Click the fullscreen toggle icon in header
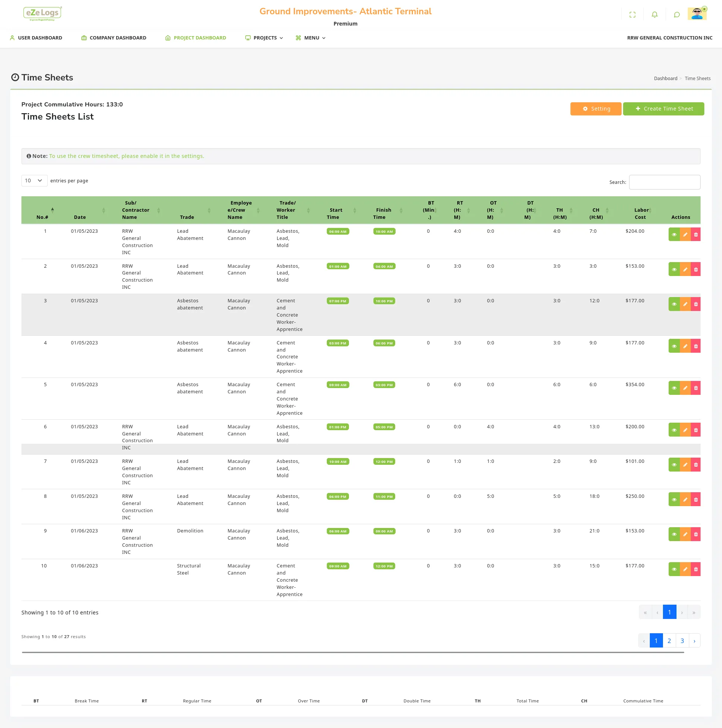This screenshot has width=722, height=728. coord(633,15)
